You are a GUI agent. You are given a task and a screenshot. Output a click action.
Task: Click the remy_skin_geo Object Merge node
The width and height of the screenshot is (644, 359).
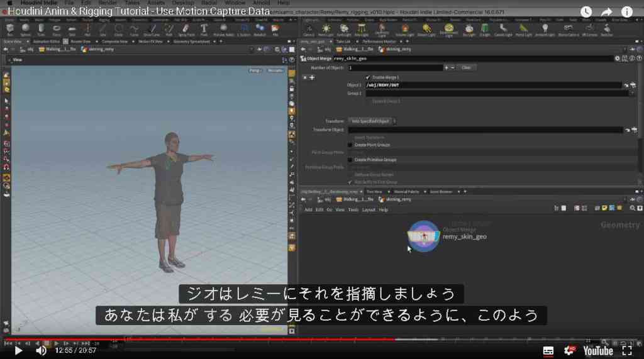coord(424,236)
